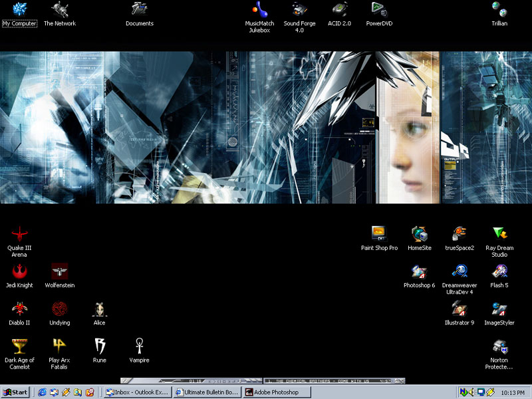Viewport: 532px width, 399px height.
Task: Click the 10:13 PM taskbar clock
Action: point(513,392)
